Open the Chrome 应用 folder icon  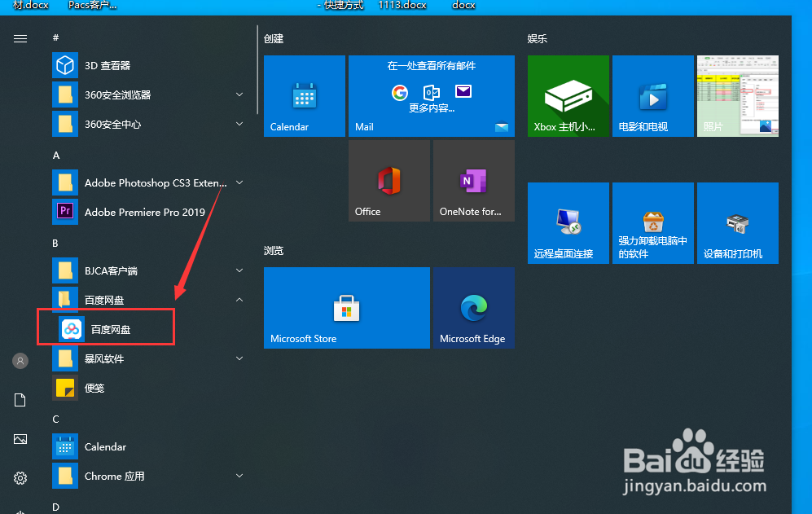click(x=65, y=476)
